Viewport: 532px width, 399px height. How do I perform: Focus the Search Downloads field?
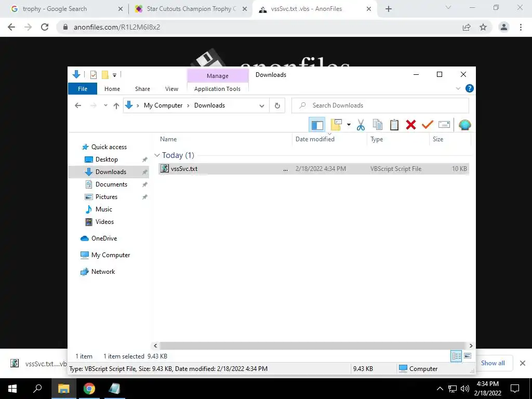click(x=380, y=105)
